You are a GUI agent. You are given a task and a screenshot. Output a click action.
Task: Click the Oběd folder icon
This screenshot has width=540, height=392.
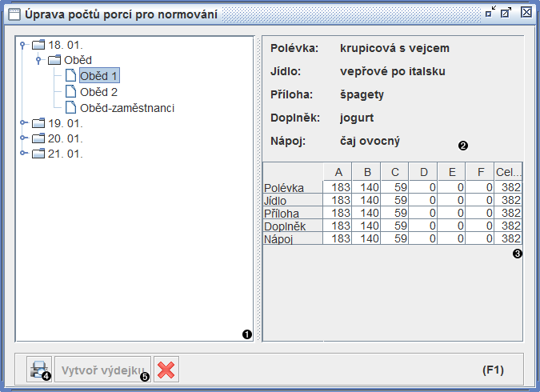tap(54, 60)
